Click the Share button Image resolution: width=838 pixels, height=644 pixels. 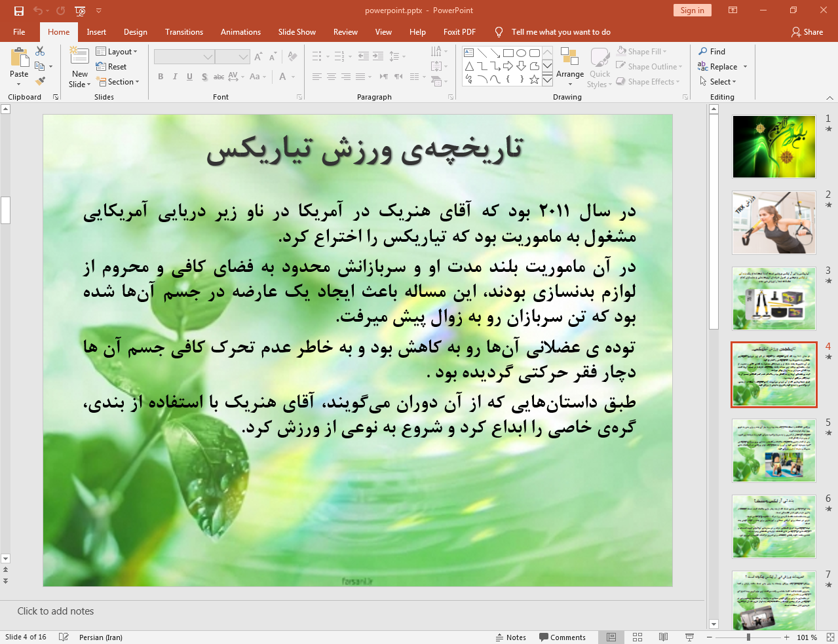[807, 31]
